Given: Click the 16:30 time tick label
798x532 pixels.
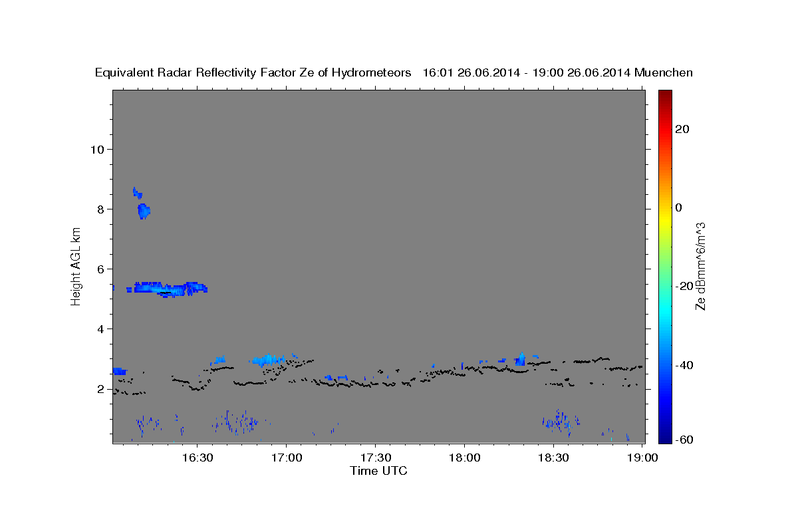Looking at the screenshot, I should click(198, 458).
